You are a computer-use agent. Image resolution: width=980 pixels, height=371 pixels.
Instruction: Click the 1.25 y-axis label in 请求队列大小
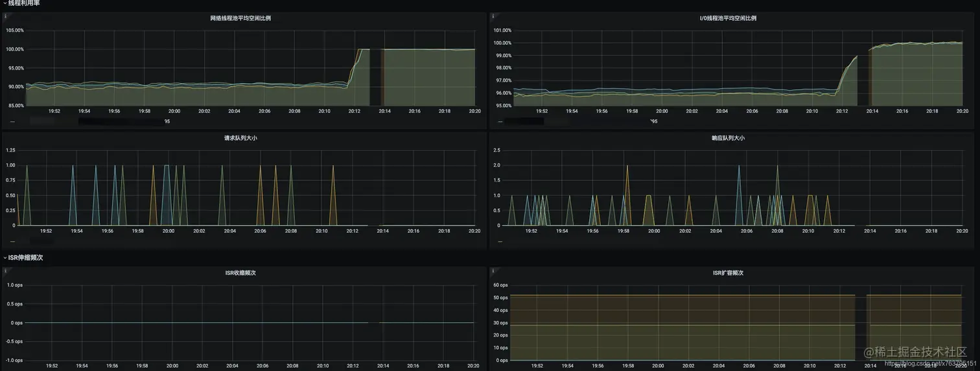click(10, 150)
